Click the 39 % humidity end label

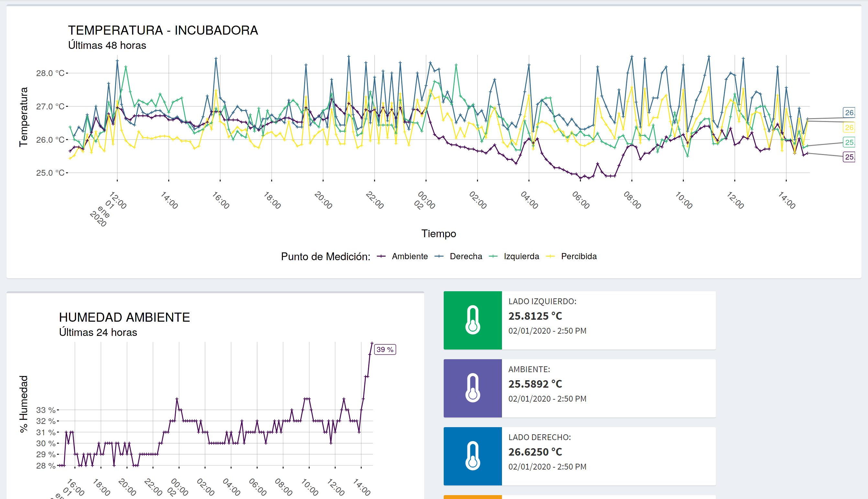point(385,349)
